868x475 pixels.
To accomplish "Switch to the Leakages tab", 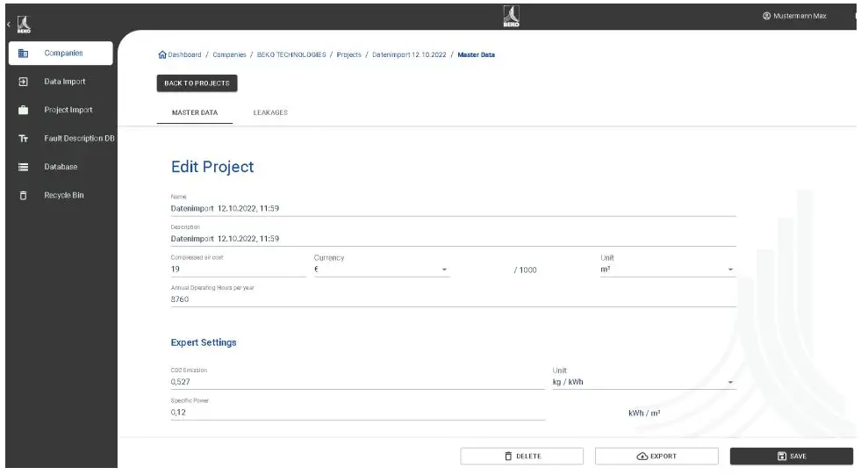I will click(x=270, y=112).
